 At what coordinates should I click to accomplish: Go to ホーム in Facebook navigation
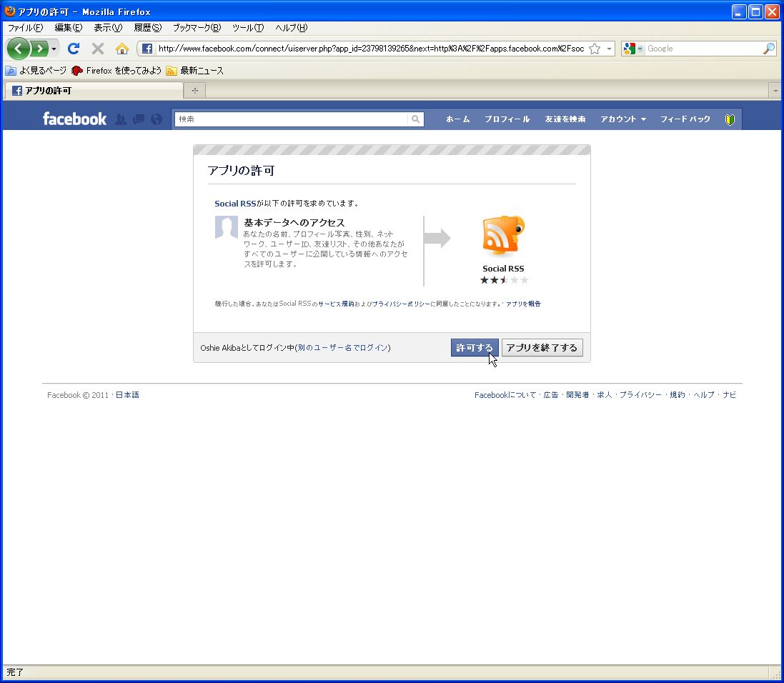click(457, 119)
